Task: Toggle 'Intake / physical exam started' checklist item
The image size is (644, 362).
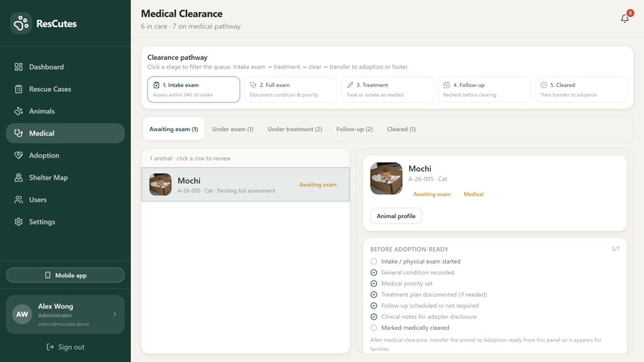Action: (374, 261)
